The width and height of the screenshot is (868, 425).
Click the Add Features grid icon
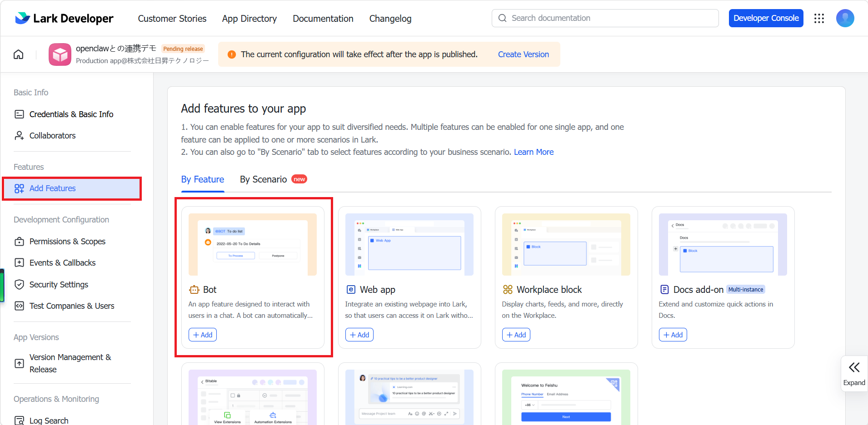click(x=19, y=188)
